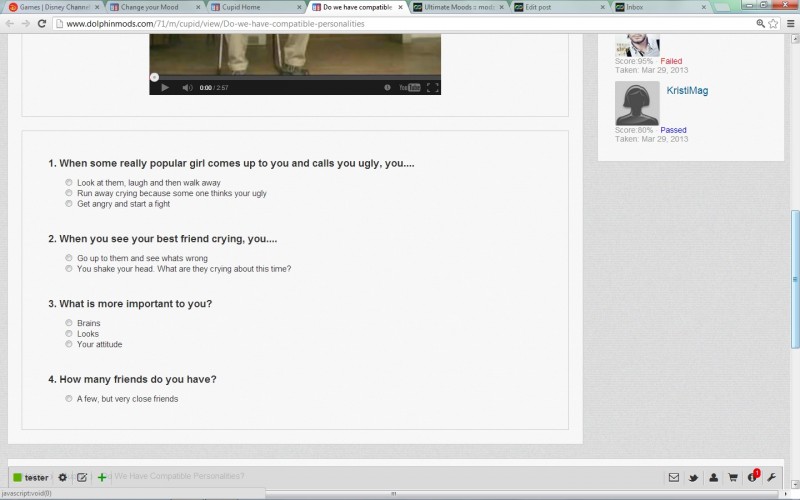This screenshot has width=800, height=500.
Task: Close the Cupid Home tab
Action: 299,7
